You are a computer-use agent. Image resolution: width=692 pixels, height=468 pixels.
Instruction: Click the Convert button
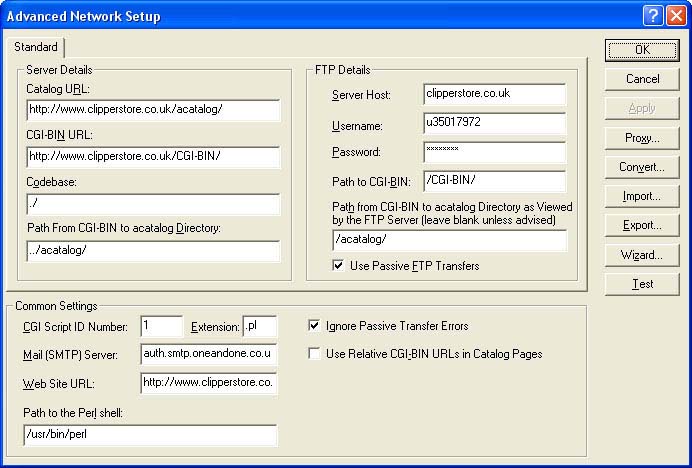point(642,167)
